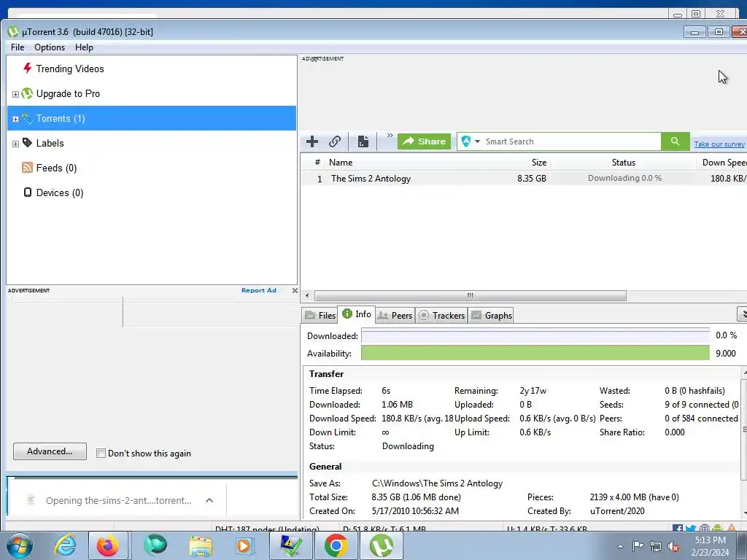
Task: Switch to the Graphs tab
Action: pyautogui.click(x=491, y=315)
